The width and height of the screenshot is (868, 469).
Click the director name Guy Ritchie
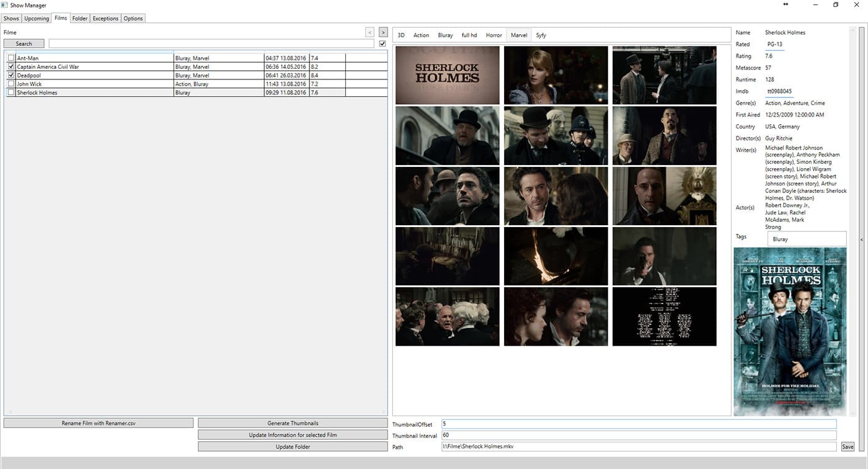click(x=779, y=138)
